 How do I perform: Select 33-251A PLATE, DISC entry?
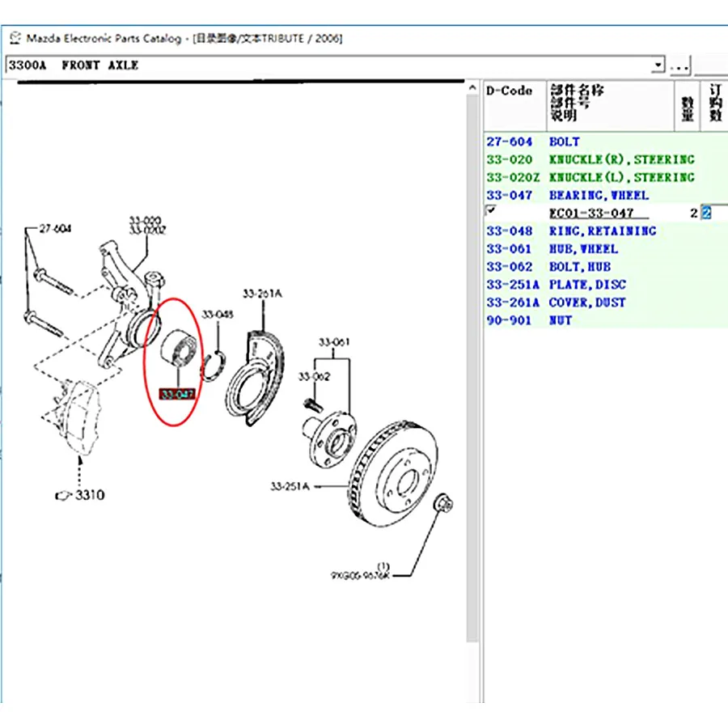click(586, 284)
